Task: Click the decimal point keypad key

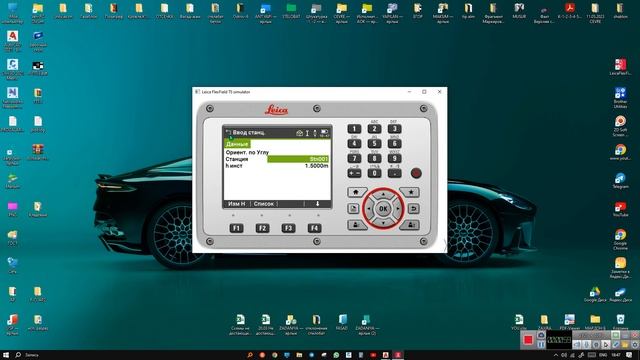Action: click(394, 173)
